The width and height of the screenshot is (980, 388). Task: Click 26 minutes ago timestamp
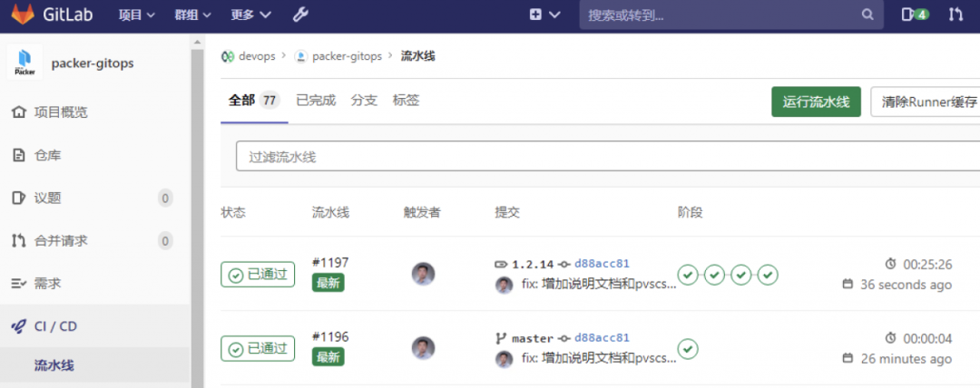click(x=906, y=359)
